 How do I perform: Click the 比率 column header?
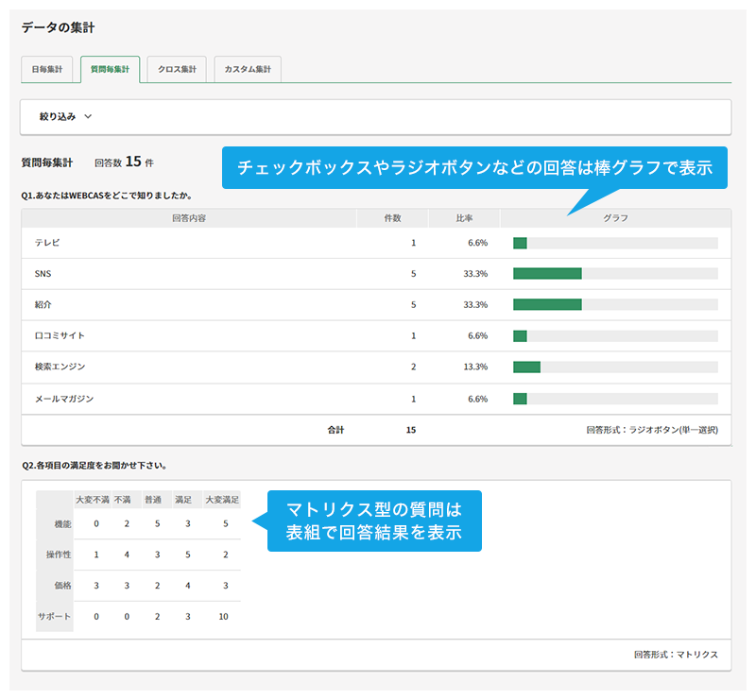click(x=464, y=218)
